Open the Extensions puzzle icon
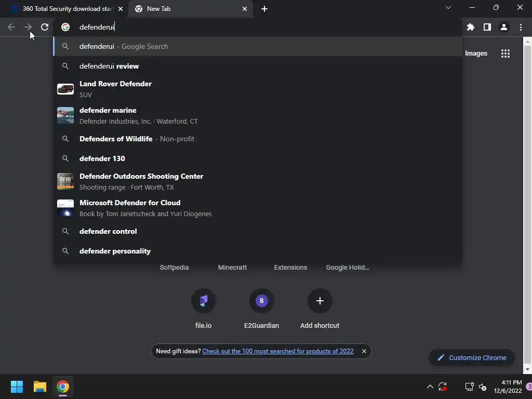The image size is (532, 399). click(470, 27)
